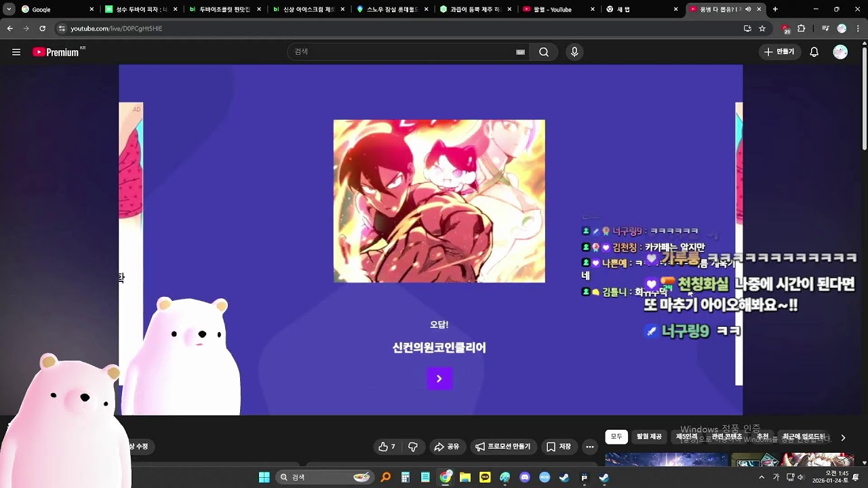Open Notepad from the taskbar
The width and height of the screenshot is (868, 488).
pyautogui.click(x=425, y=477)
